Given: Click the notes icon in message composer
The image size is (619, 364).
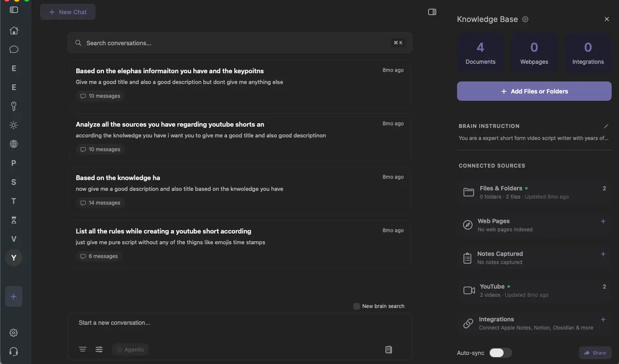Looking at the screenshot, I should 389,349.
